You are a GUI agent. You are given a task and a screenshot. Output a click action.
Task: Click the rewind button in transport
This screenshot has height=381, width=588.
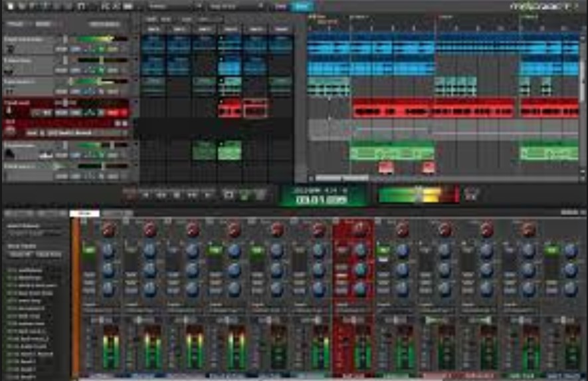click(161, 195)
